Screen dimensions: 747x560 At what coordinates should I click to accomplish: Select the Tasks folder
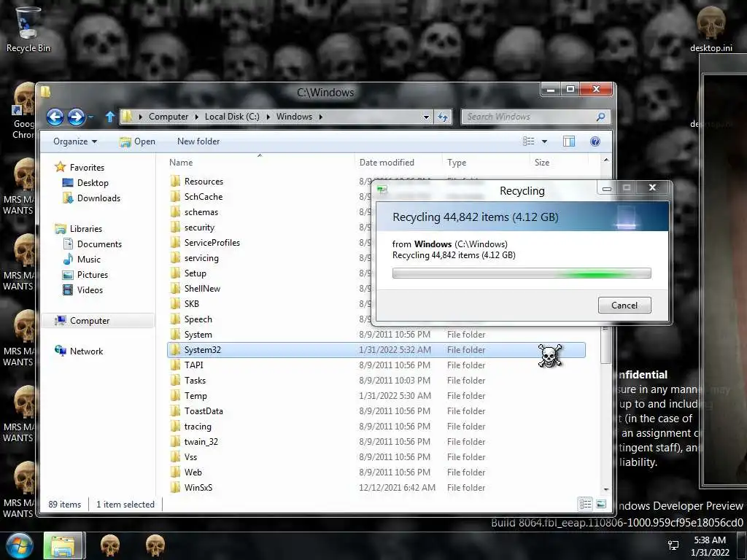[x=376, y=381]
